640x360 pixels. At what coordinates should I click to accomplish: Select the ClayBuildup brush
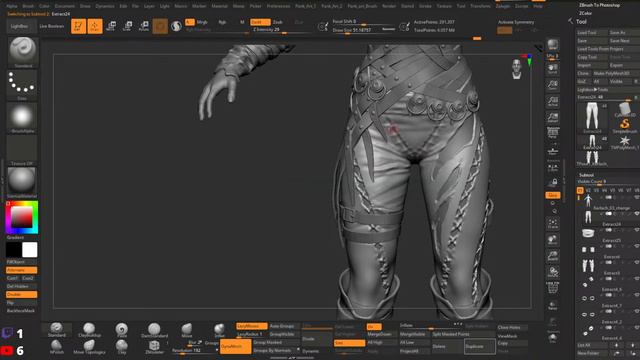click(x=89, y=330)
